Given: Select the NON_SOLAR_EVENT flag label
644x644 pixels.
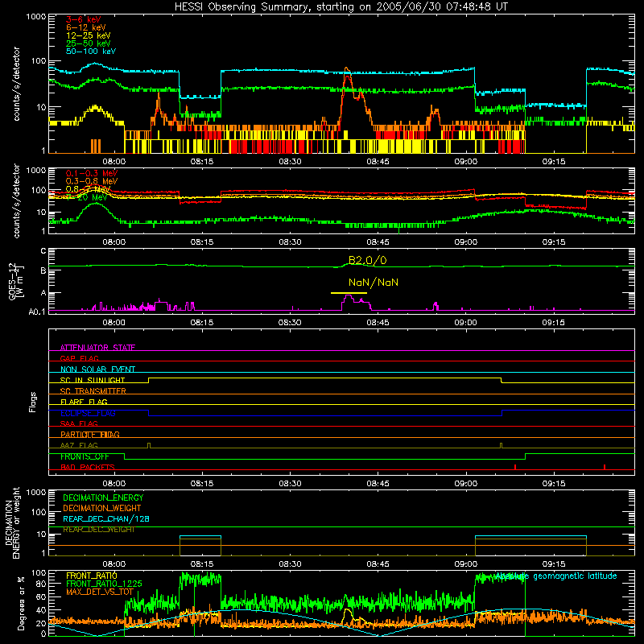Looking at the screenshot, I should 97,369.
